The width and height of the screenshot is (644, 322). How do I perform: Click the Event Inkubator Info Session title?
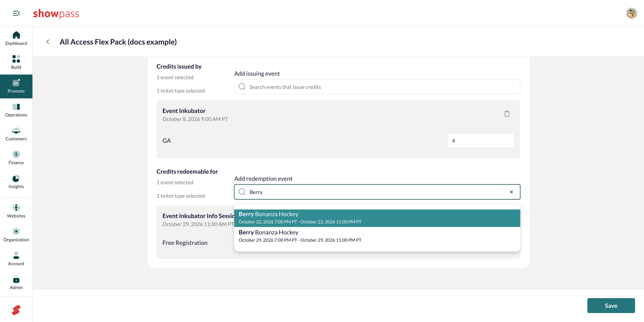coord(198,216)
